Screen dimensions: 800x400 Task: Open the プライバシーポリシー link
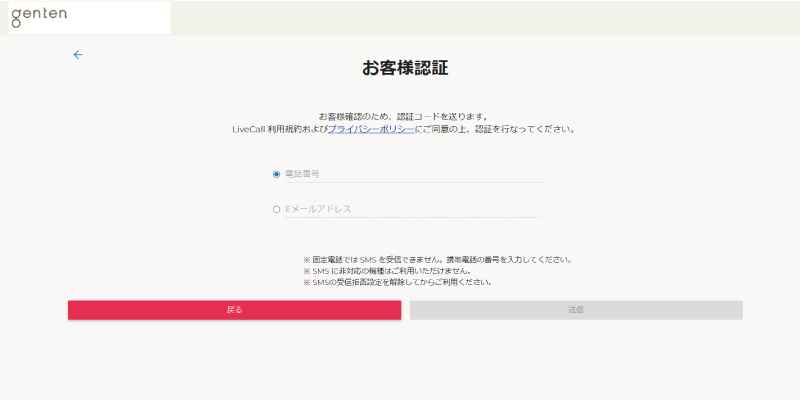(371, 129)
